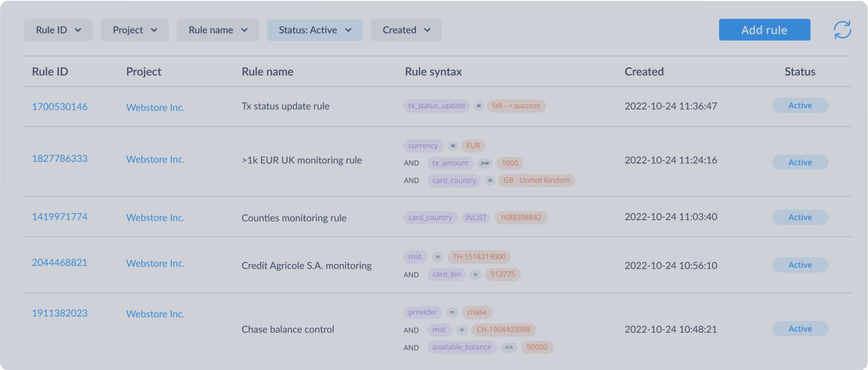Open rule ID 1827786333
The height and width of the screenshot is (370, 868).
coord(60,159)
